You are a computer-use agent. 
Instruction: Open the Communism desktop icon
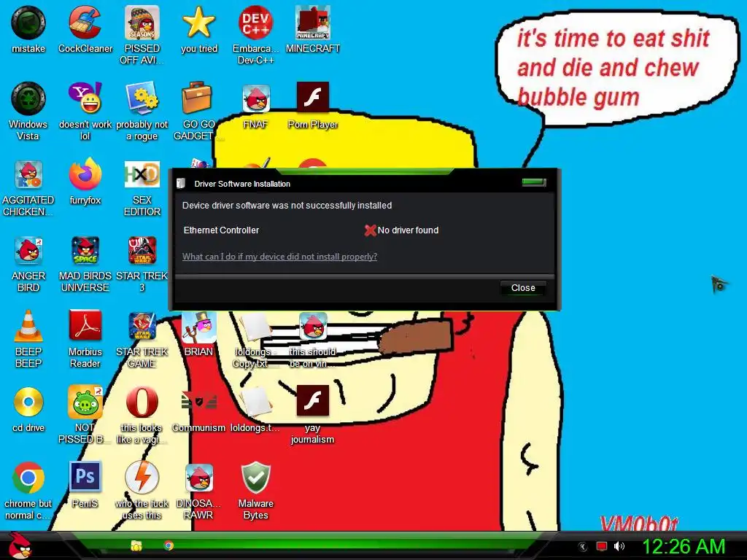coord(198,402)
